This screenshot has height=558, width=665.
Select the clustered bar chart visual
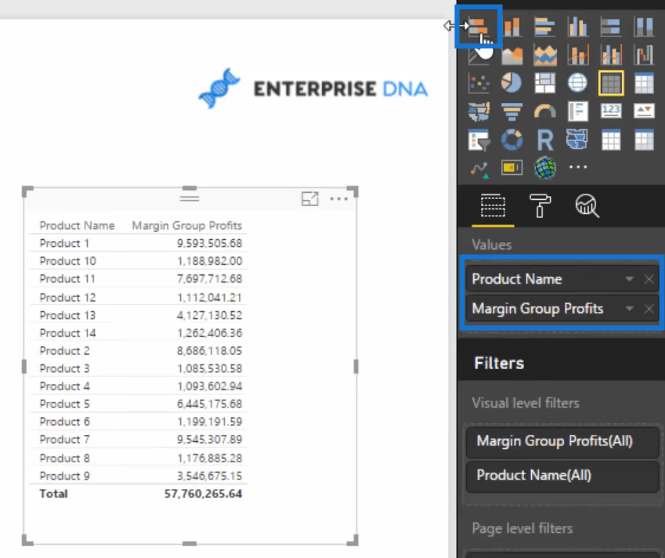click(x=545, y=27)
